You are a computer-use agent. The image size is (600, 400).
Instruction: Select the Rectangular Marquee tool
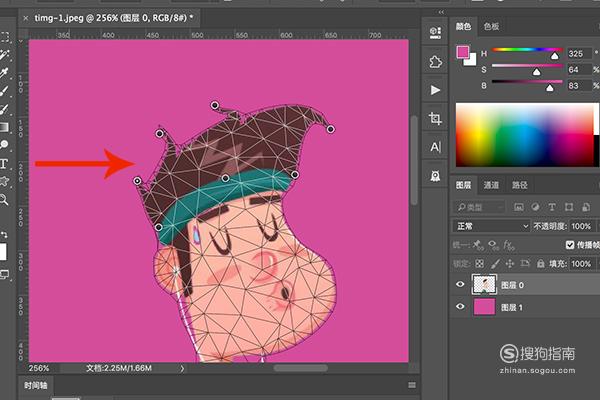5,37
